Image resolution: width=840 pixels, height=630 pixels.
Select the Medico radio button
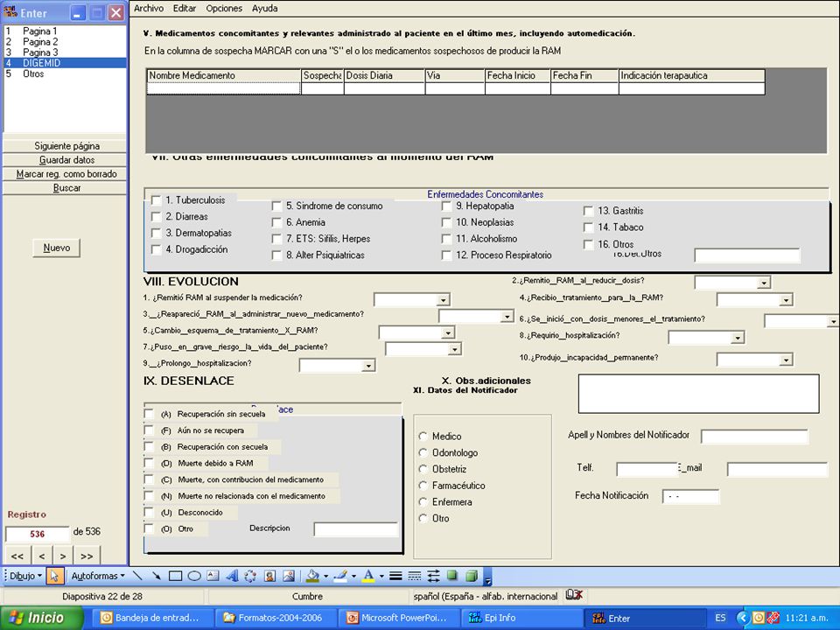click(423, 437)
